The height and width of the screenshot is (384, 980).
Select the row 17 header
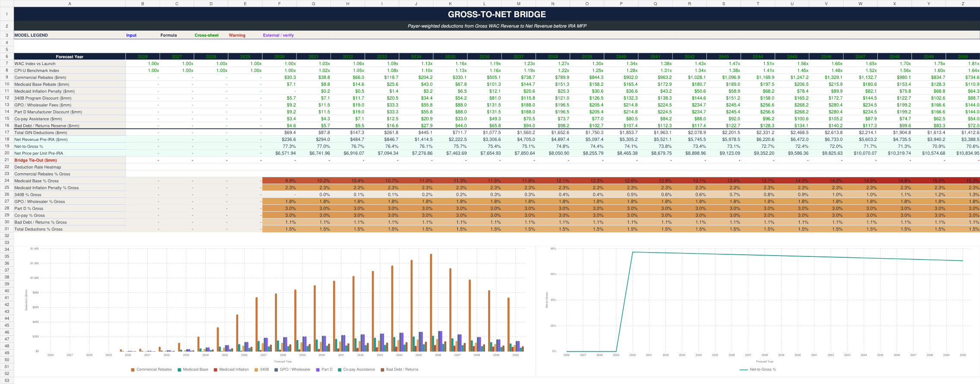[7, 132]
